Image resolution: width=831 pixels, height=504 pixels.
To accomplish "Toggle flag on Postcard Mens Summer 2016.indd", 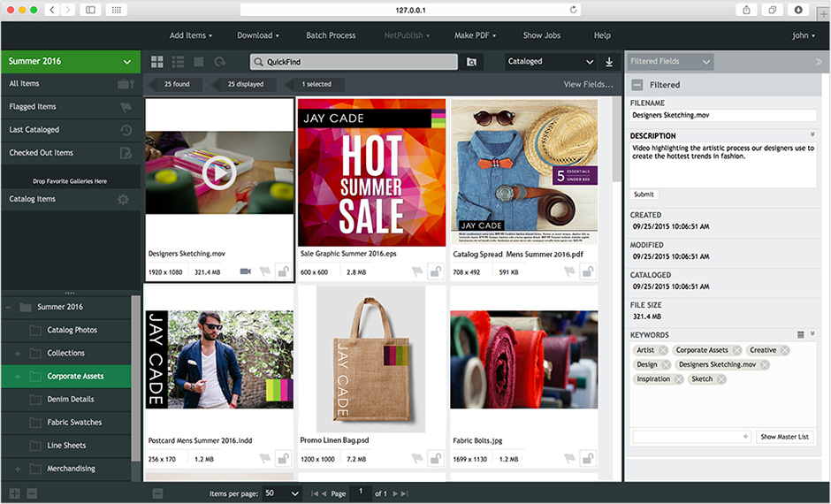I will coord(265,458).
